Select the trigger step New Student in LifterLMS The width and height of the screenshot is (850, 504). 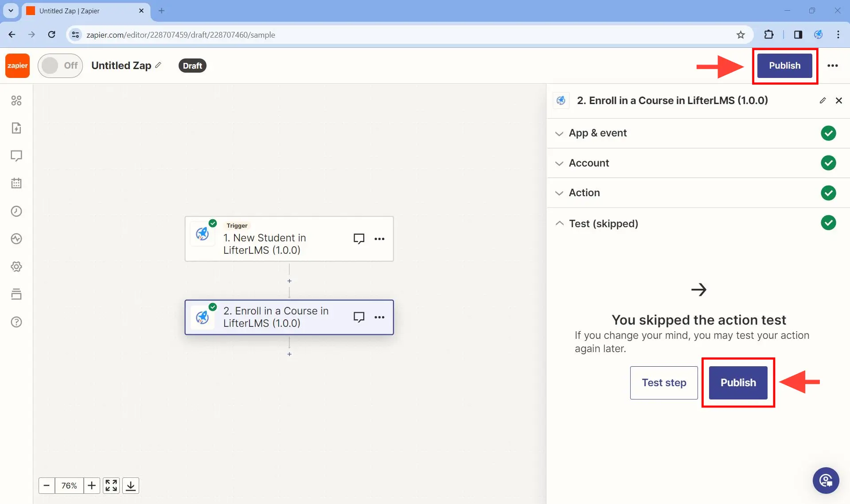[x=289, y=239]
